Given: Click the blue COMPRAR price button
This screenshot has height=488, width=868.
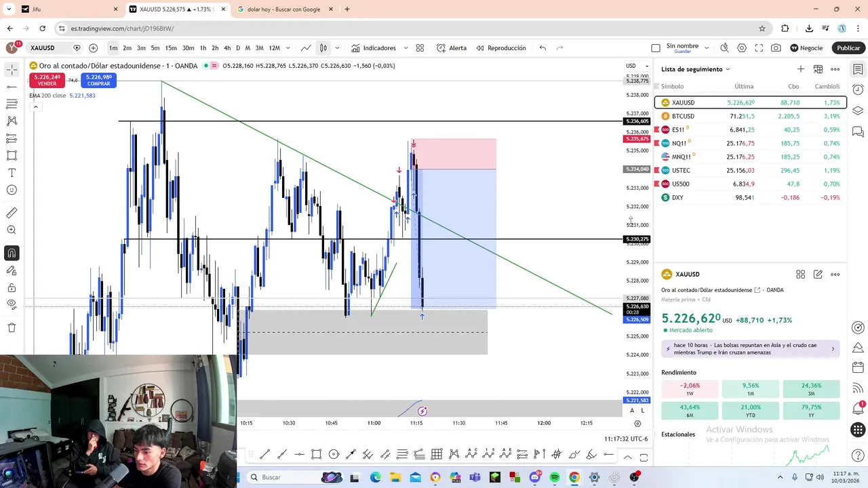Looking at the screenshot, I should click(x=98, y=80).
